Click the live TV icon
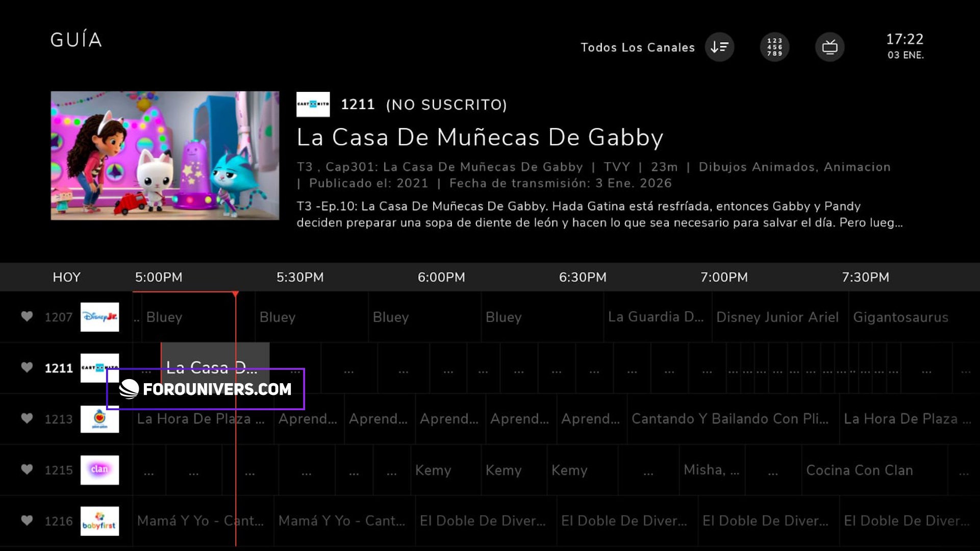The image size is (980, 551). coord(830,47)
